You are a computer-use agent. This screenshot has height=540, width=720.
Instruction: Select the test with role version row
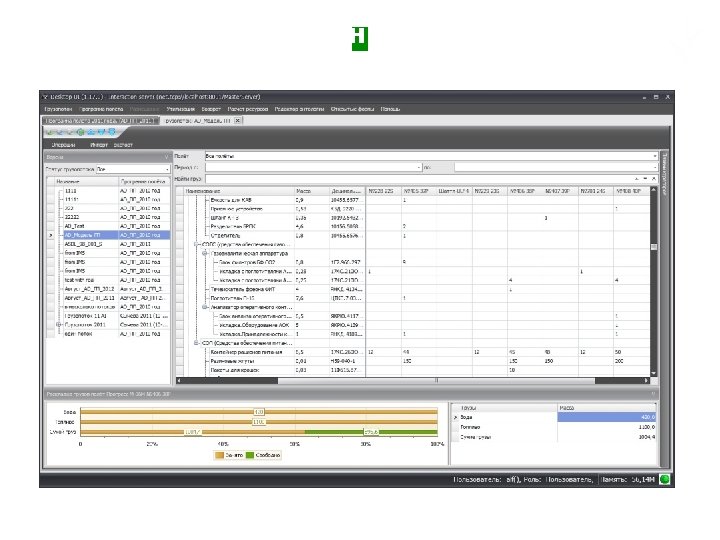pyautogui.click(x=108, y=280)
